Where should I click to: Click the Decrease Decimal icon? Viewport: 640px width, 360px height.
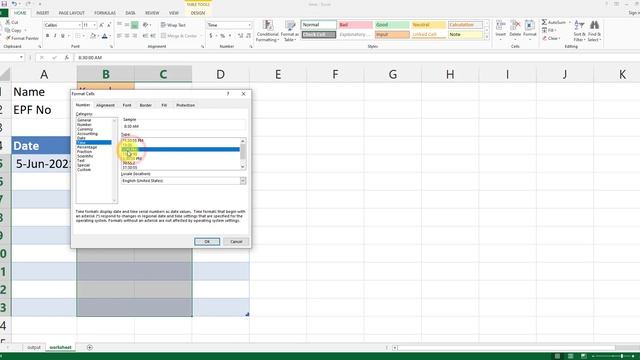[247, 36]
